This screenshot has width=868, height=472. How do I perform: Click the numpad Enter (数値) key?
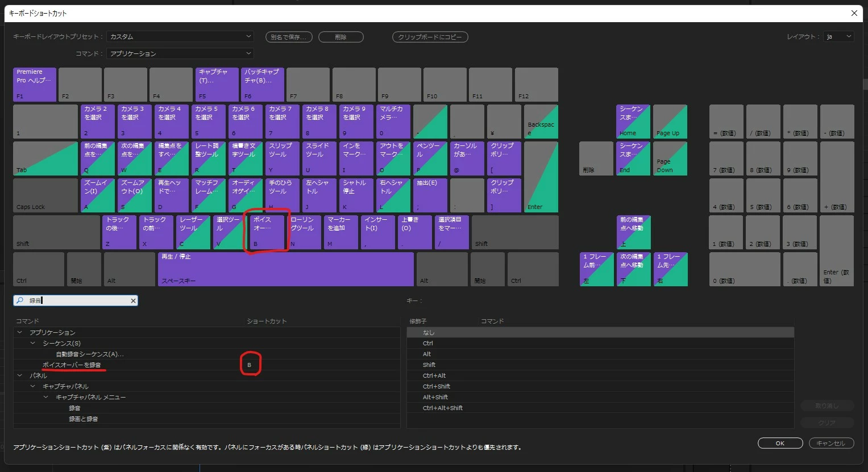pyautogui.click(x=837, y=250)
